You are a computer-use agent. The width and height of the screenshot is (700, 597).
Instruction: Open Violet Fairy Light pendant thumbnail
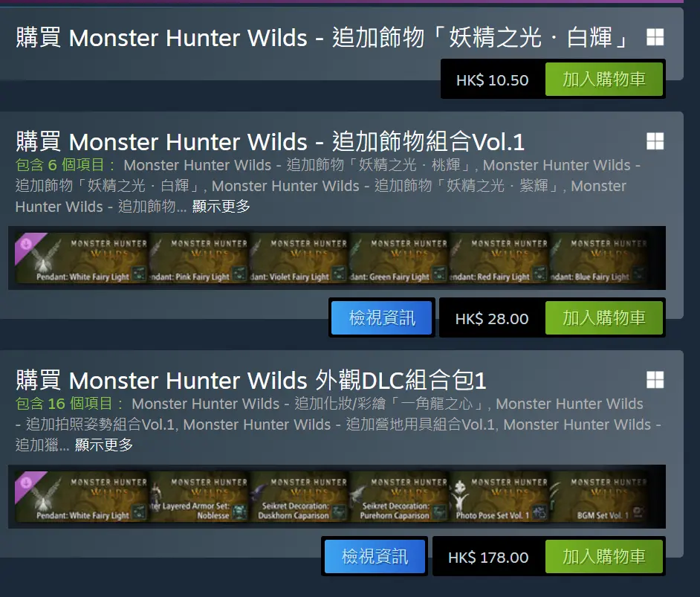pyautogui.click(x=298, y=258)
